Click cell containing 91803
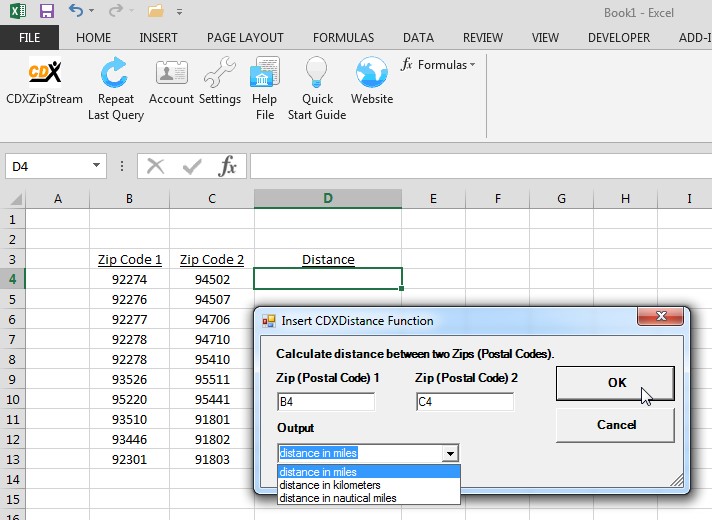This screenshot has width=712, height=520. [212, 459]
